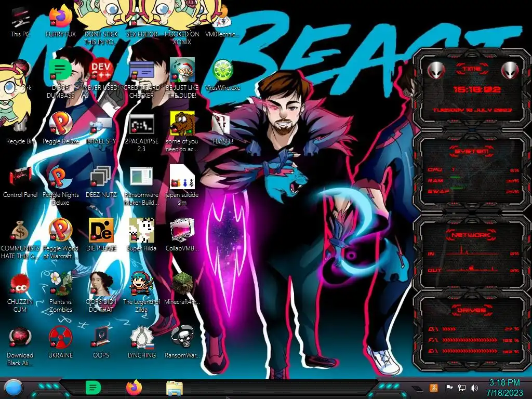Select the ISRAEL SPY network icon

click(x=101, y=130)
